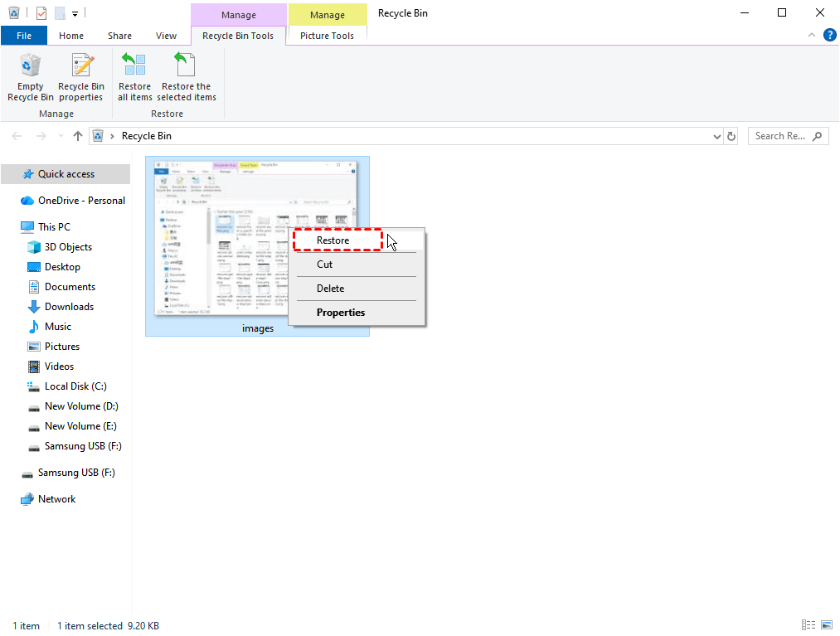Navigate up one folder level arrow
The height and width of the screenshot is (636, 840).
click(x=78, y=136)
